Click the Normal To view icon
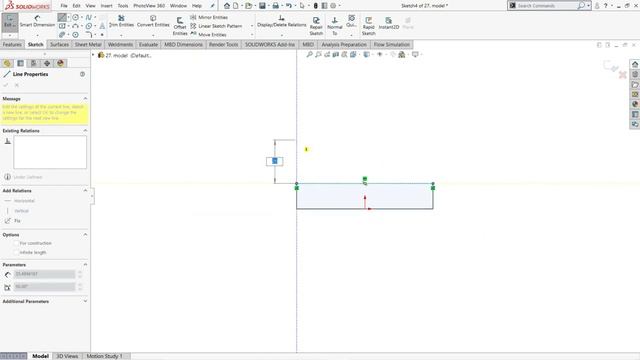The width and height of the screenshot is (640, 360). (335, 27)
